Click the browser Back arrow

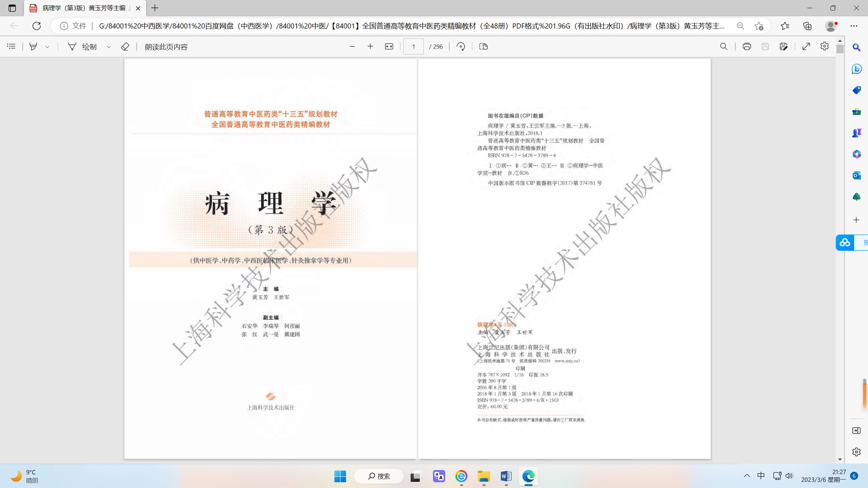click(x=14, y=26)
